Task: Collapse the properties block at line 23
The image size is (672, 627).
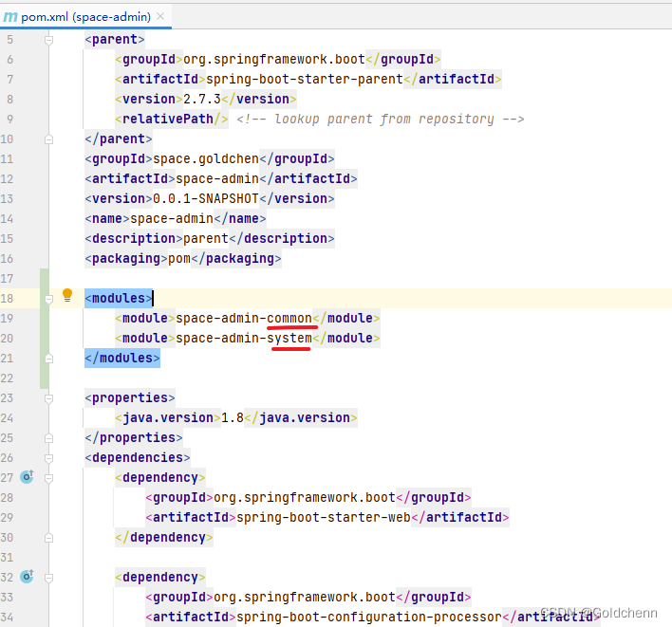Action: pos(48,398)
